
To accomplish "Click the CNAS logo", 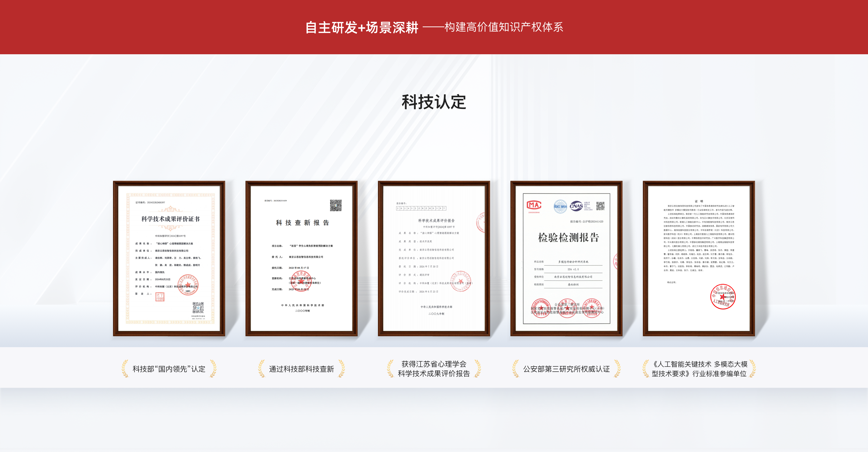I will (577, 206).
